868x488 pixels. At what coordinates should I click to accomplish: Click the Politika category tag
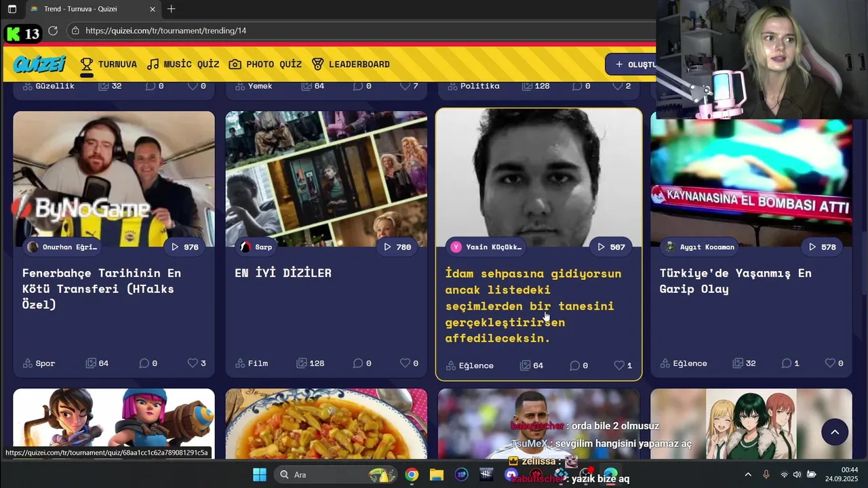coord(473,86)
